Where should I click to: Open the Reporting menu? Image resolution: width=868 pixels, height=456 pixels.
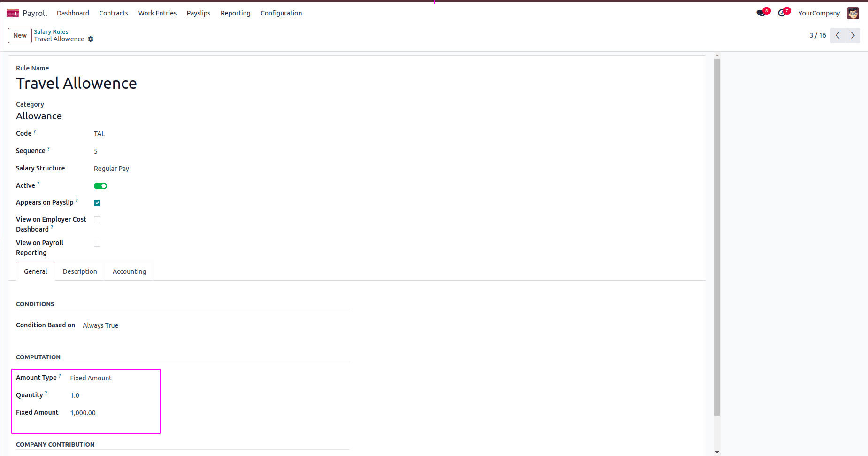[236, 13]
